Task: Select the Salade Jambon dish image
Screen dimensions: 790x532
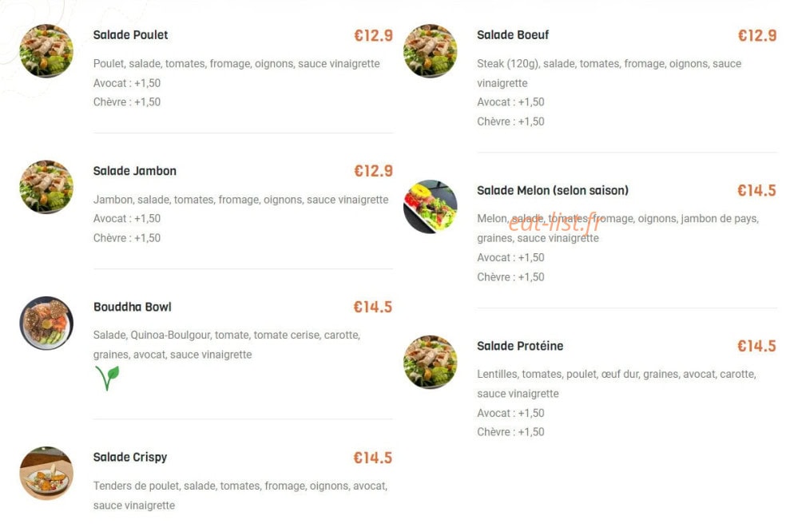Action: pos(46,187)
